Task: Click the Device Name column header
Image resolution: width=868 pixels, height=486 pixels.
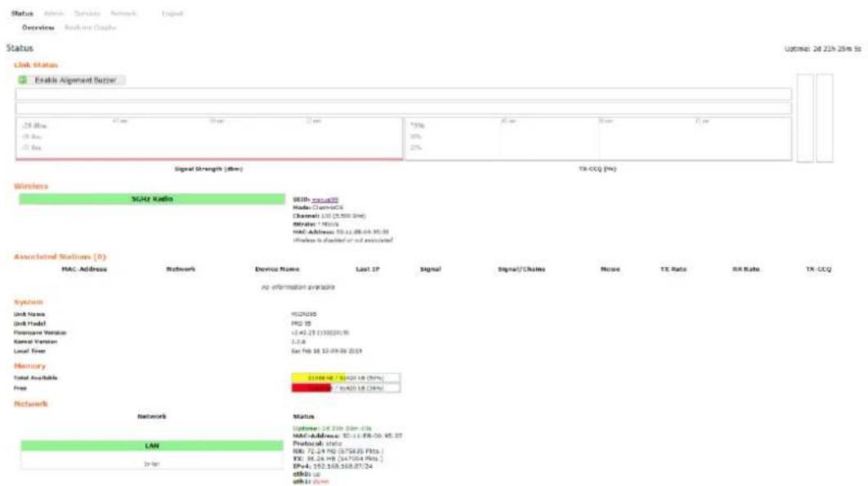Action: click(x=277, y=269)
